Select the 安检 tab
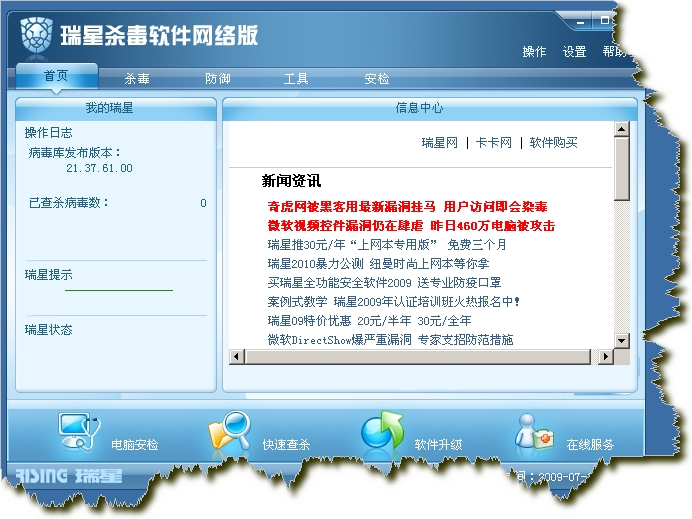Screen dimensions: 692x519 pyautogui.click(x=377, y=79)
